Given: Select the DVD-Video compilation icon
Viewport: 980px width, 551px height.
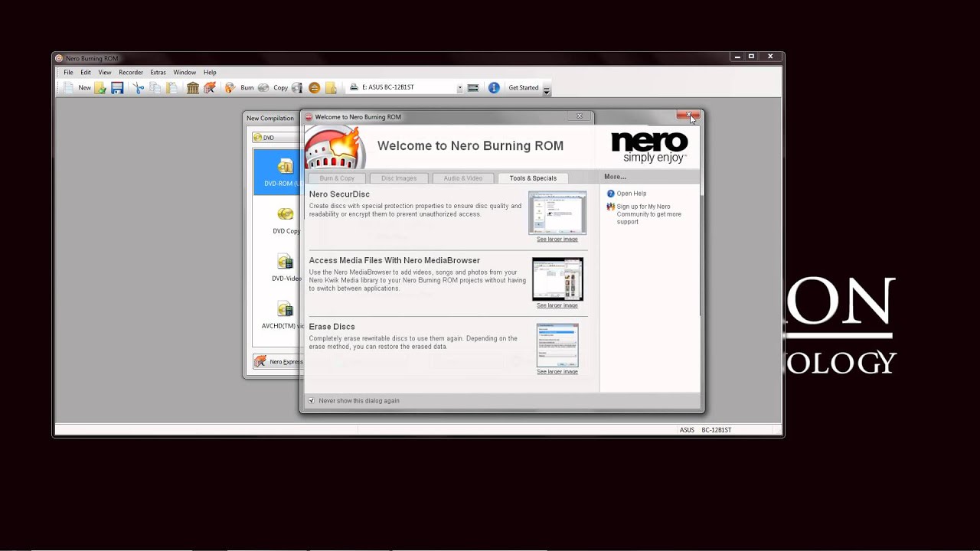Looking at the screenshot, I should tap(286, 262).
